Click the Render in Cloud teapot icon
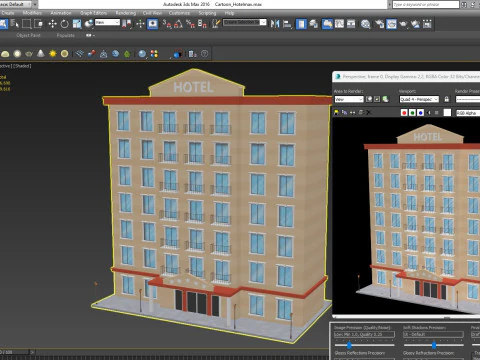Screen dimensions: 480x360 tap(415, 24)
